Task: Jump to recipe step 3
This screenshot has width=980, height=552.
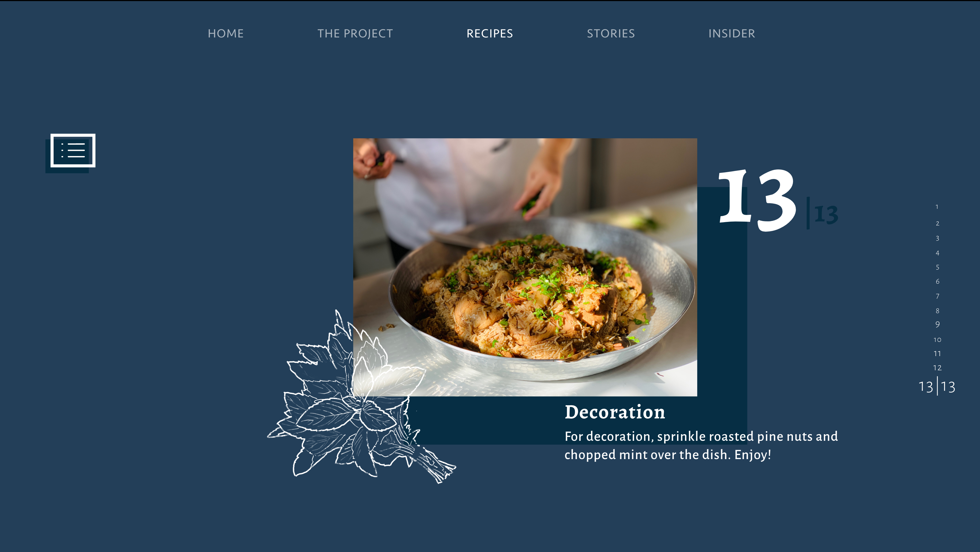Action: click(937, 238)
